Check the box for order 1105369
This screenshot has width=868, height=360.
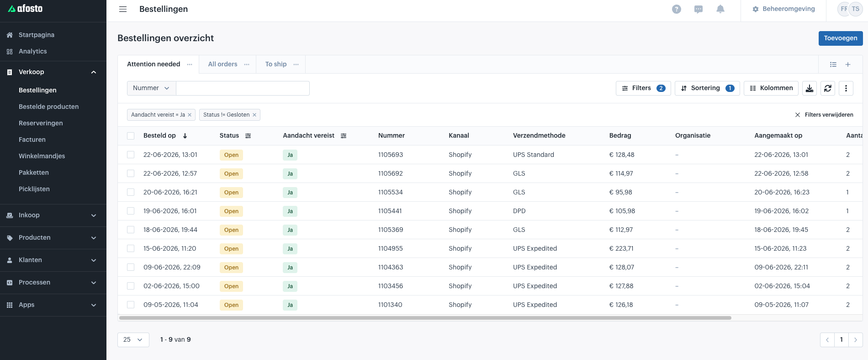(x=131, y=230)
